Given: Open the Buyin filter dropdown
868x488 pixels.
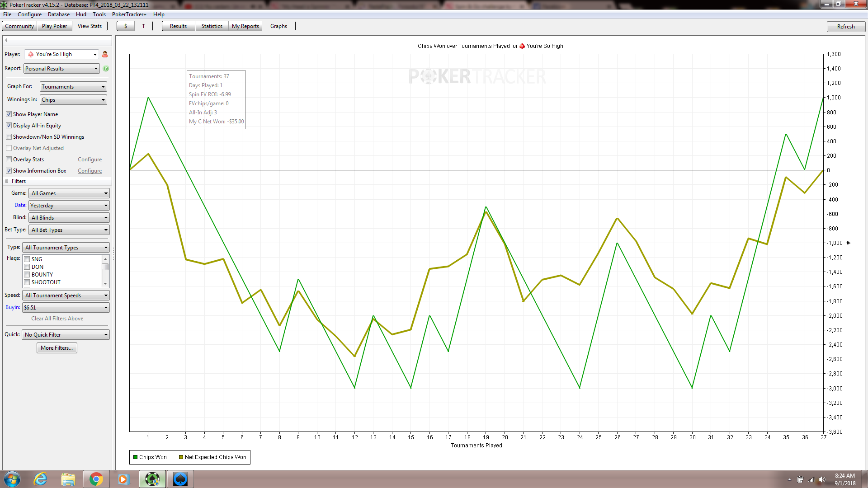Looking at the screenshot, I should 66,308.
